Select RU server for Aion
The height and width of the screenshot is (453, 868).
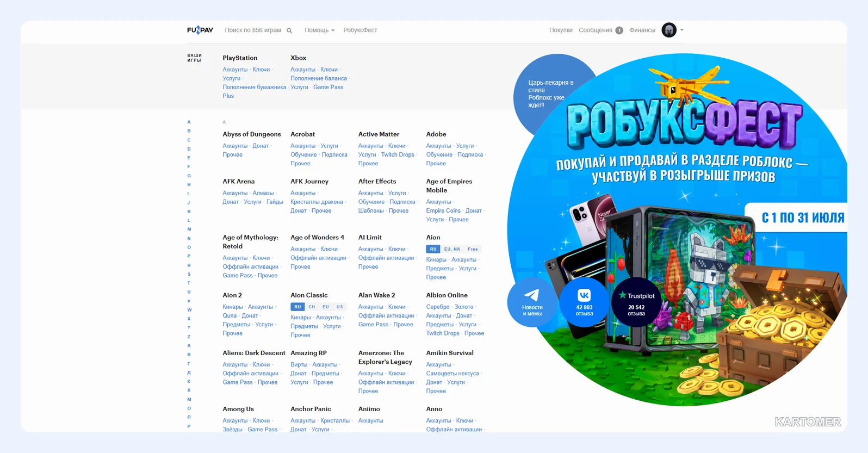click(x=433, y=249)
